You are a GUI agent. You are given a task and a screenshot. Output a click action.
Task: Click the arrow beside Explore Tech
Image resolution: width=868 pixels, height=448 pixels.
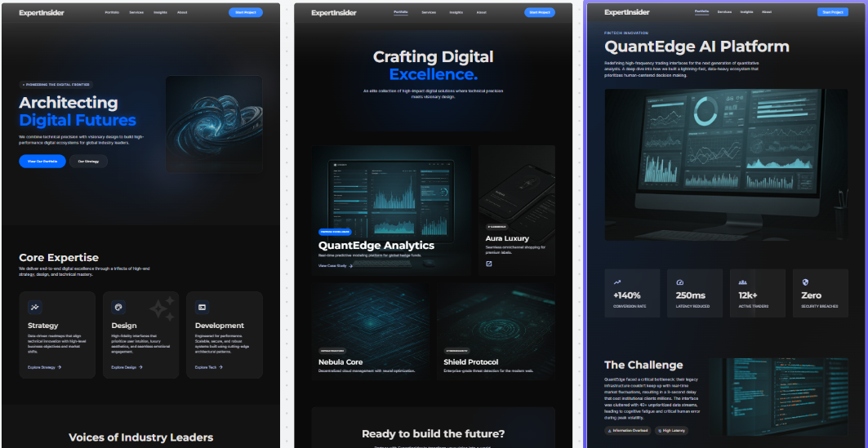[220, 367]
